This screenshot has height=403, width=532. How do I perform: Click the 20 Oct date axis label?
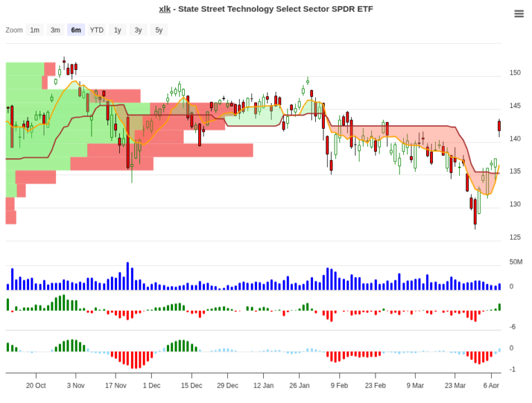click(36, 386)
